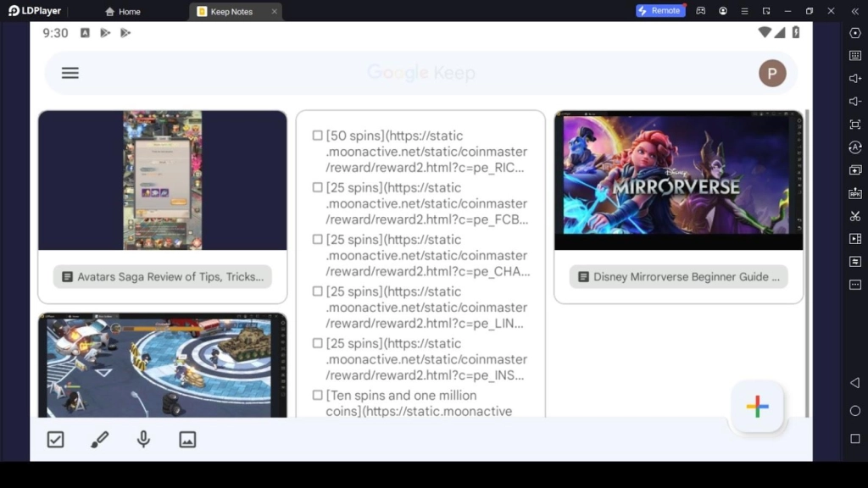Screen dimensions: 868x488
Task: Open the profile avatar labeled P
Action: point(771,73)
